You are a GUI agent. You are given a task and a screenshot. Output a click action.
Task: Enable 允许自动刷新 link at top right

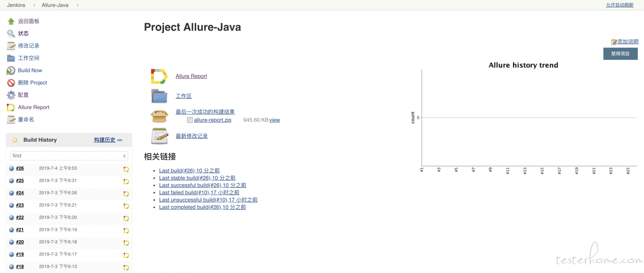[x=620, y=5]
